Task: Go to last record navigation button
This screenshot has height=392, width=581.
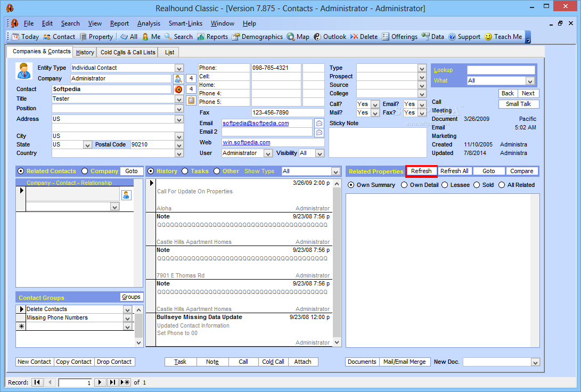Action: [x=113, y=382]
